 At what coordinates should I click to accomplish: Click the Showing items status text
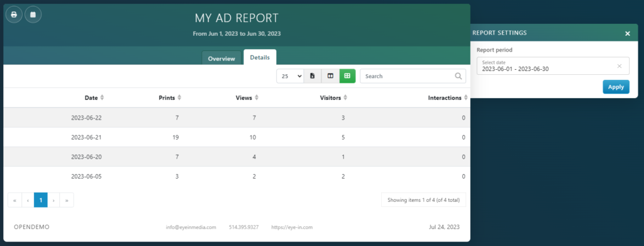pos(423,201)
